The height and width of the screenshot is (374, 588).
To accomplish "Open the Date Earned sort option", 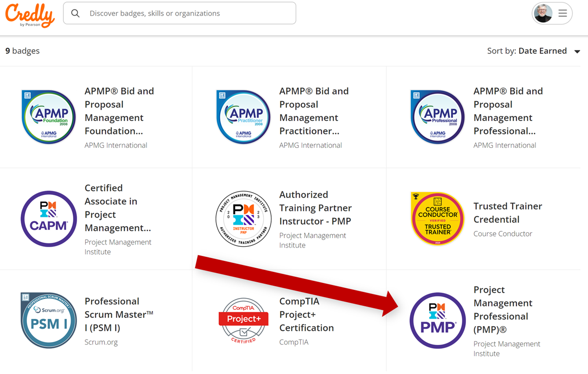I will tap(542, 51).
